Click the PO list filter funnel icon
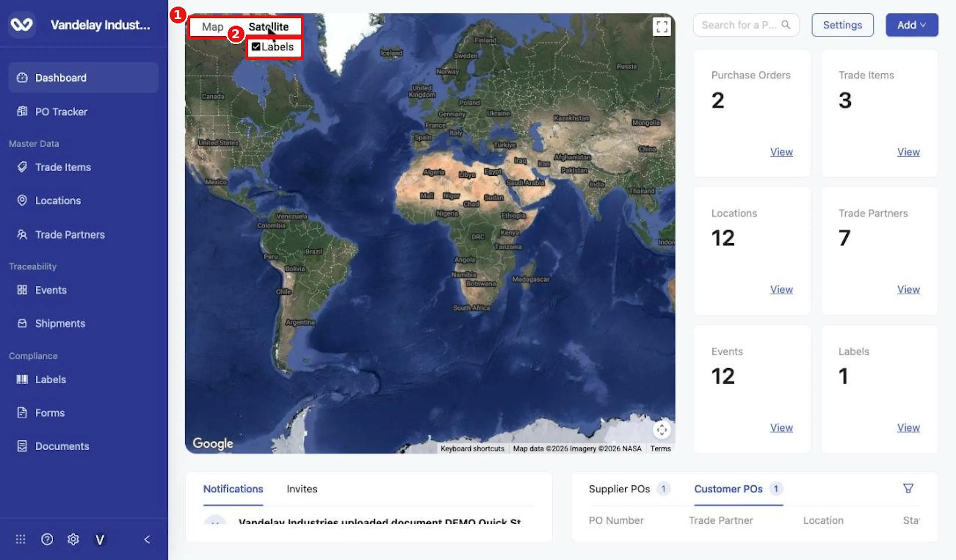 click(x=908, y=488)
